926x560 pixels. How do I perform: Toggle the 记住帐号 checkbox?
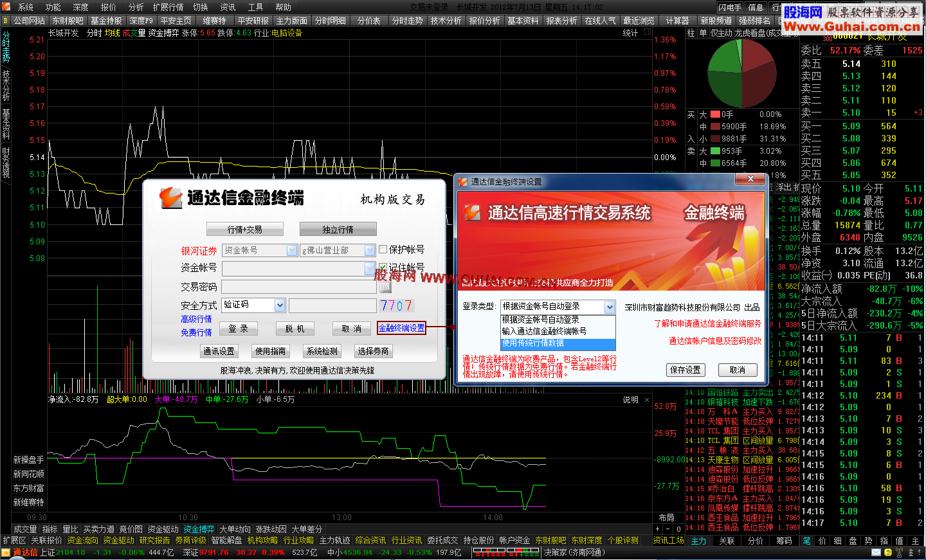point(383,267)
